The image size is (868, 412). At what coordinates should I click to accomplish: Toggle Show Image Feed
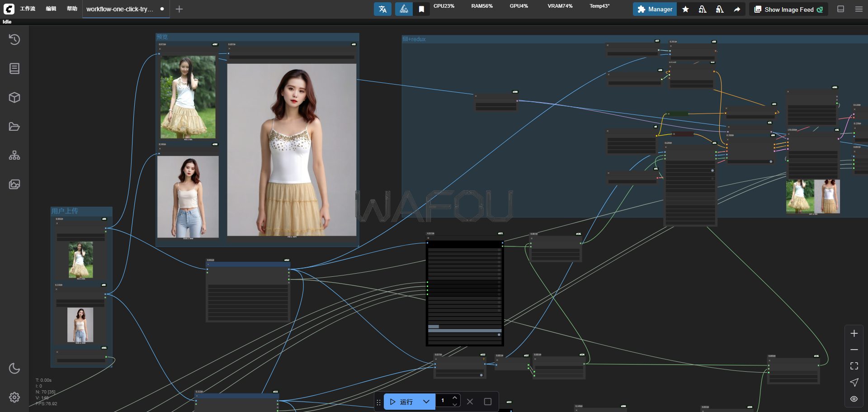[x=789, y=9]
